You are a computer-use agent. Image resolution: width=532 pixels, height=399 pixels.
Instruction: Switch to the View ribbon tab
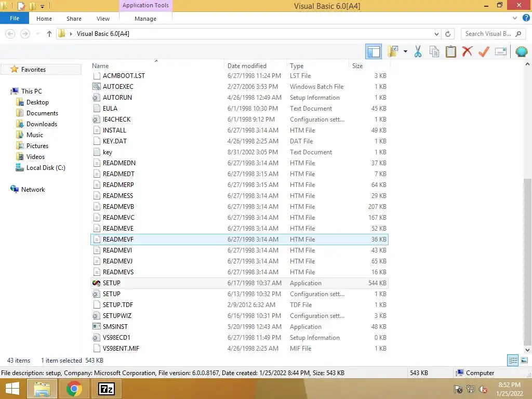pyautogui.click(x=103, y=19)
